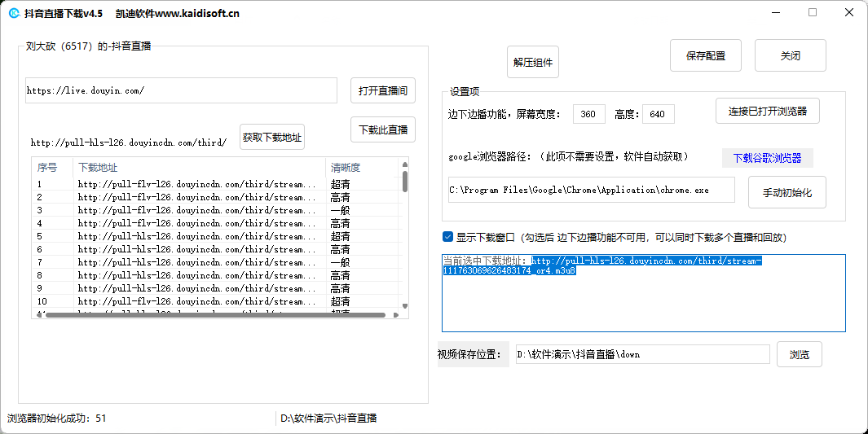The height and width of the screenshot is (434, 868).
Task: Select row 8 in the download list
Action: [x=215, y=275]
